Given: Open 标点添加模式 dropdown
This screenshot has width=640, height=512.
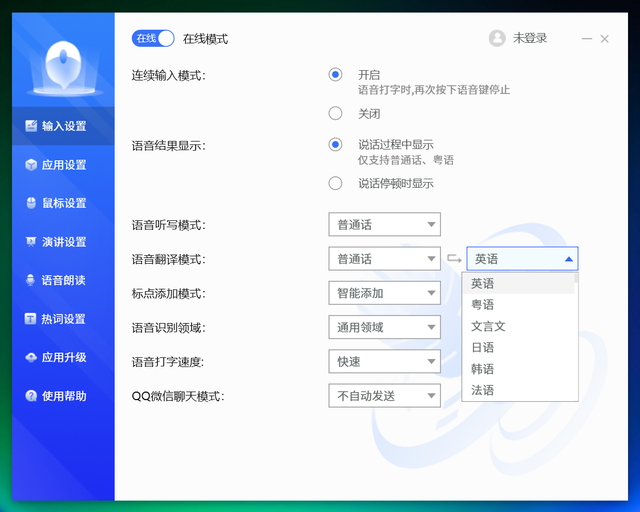Looking at the screenshot, I should click(x=384, y=293).
